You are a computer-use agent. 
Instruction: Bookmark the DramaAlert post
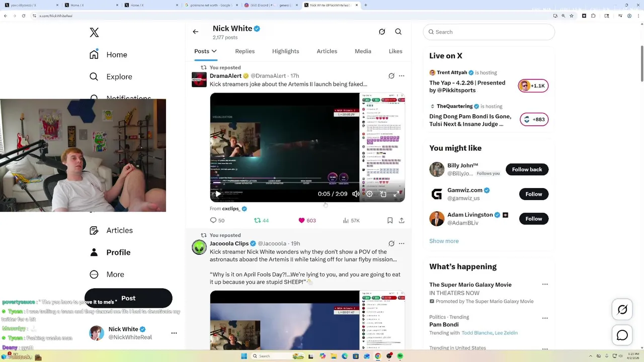(390, 220)
